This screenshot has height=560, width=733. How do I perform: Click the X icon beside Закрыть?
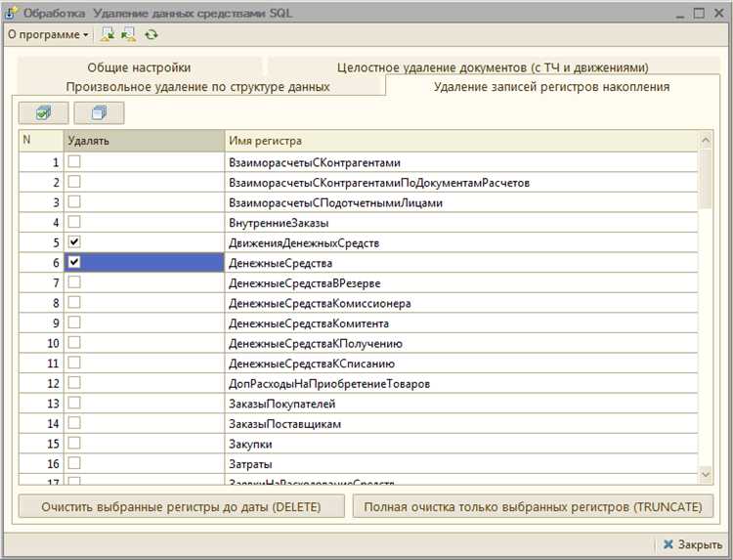(668, 544)
